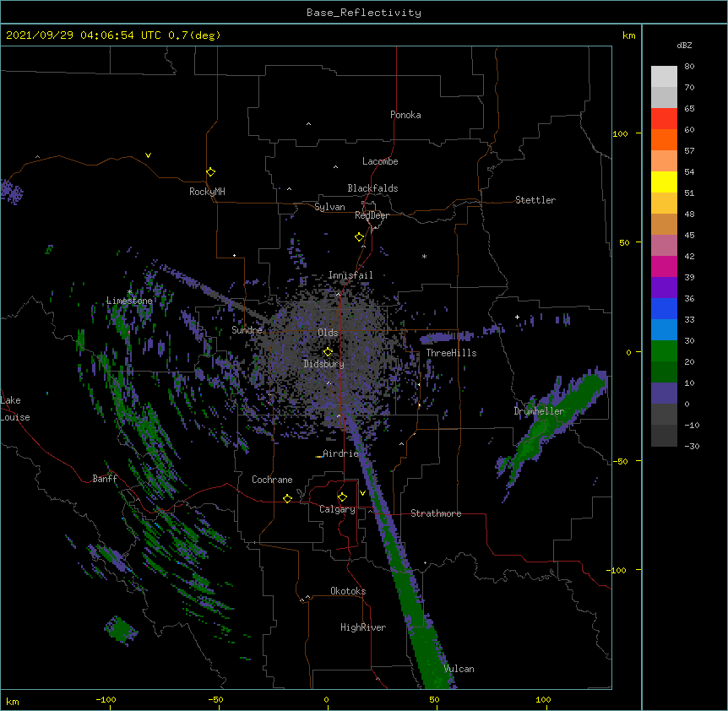Viewport: 728px width, 711px height.
Task: Select the bright green 20-30 dBZ legend swatch
Action: pos(664,351)
